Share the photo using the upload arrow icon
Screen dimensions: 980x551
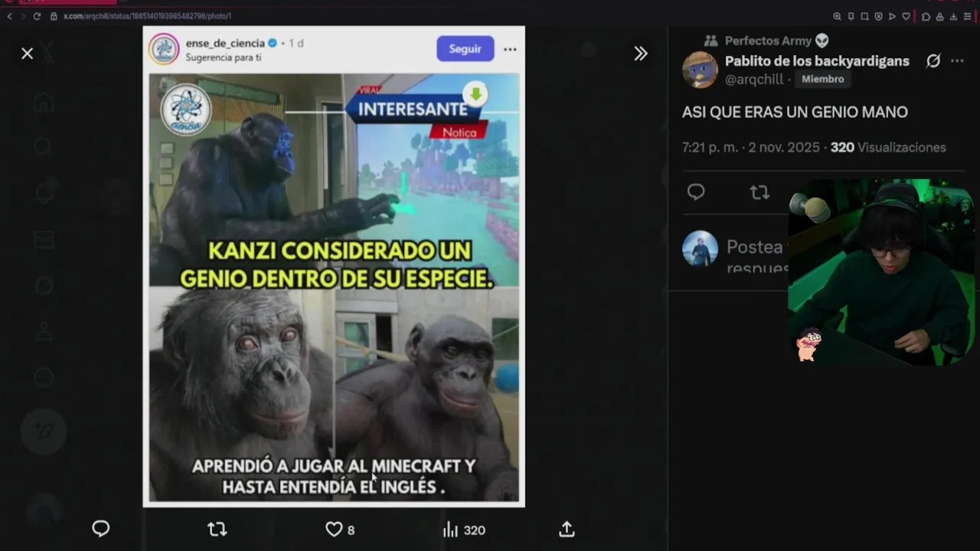[x=567, y=529]
